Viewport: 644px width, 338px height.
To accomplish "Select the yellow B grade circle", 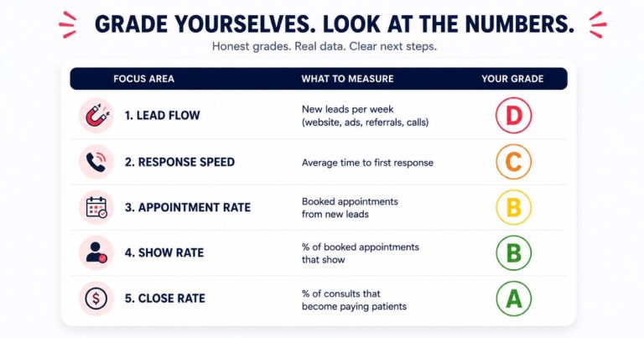I will coord(513,207).
